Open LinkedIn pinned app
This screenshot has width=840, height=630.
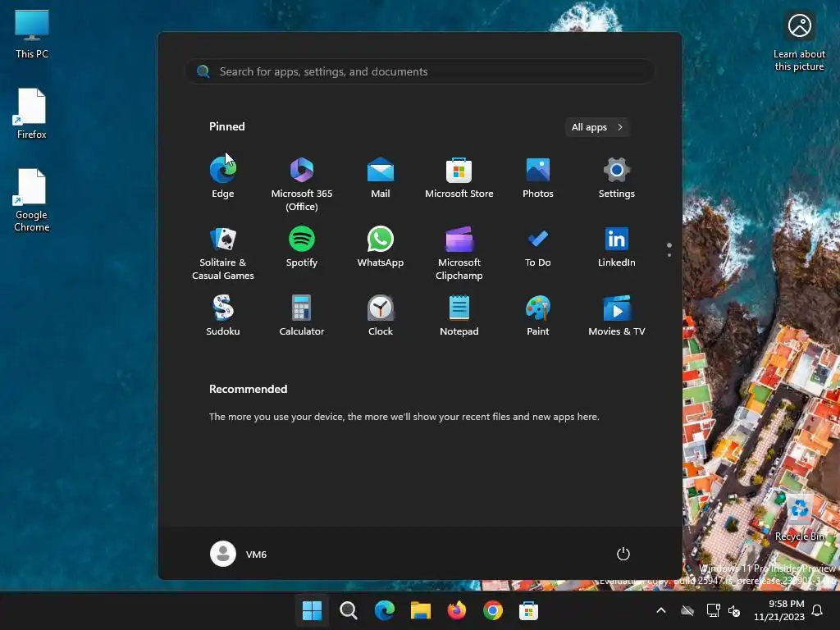click(617, 247)
